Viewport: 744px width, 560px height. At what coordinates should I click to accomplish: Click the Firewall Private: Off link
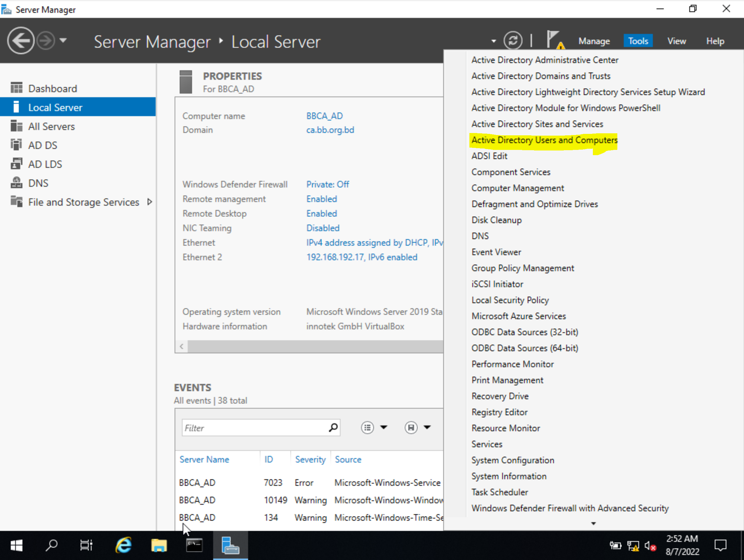[328, 184]
